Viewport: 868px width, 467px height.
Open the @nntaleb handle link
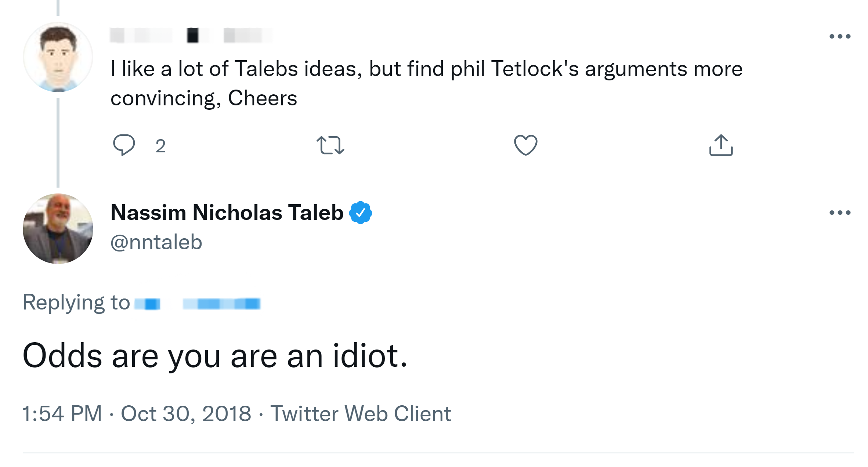tap(156, 242)
